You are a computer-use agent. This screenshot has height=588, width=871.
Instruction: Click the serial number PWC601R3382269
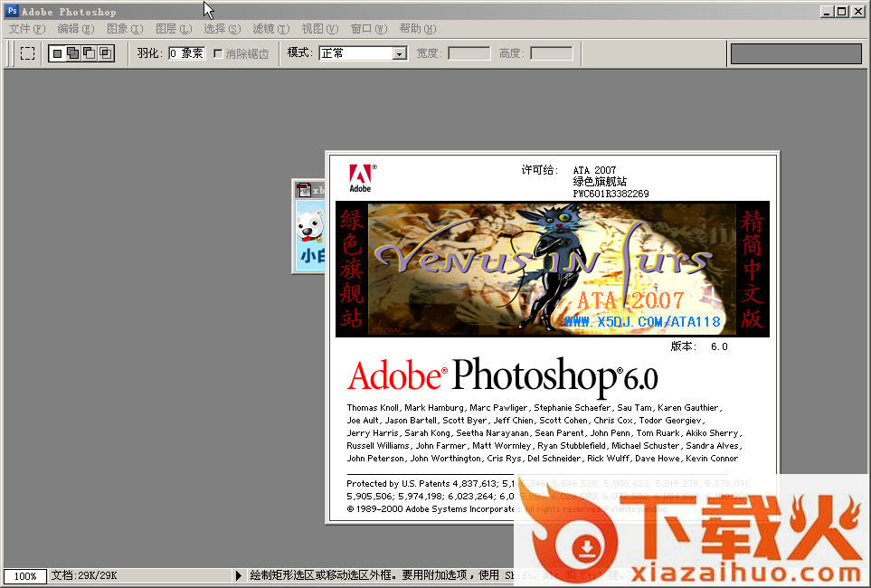(611, 194)
